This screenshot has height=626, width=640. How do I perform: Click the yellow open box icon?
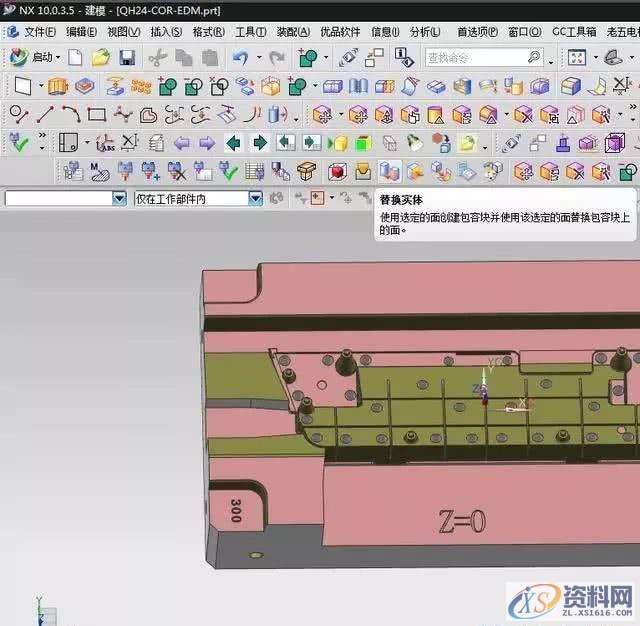[x=363, y=172]
